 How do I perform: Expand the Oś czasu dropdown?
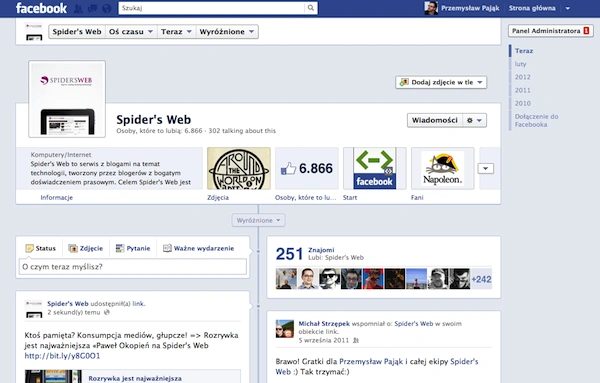130,32
